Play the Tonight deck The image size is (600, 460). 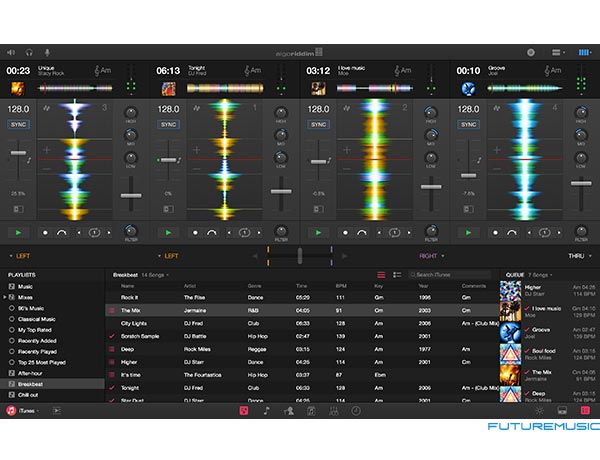[168, 233]
